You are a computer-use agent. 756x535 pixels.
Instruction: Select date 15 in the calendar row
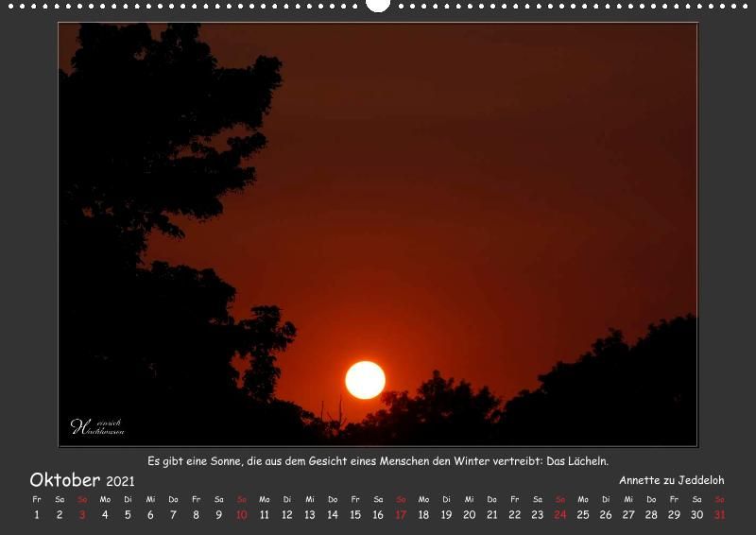(x=355, y=515)
